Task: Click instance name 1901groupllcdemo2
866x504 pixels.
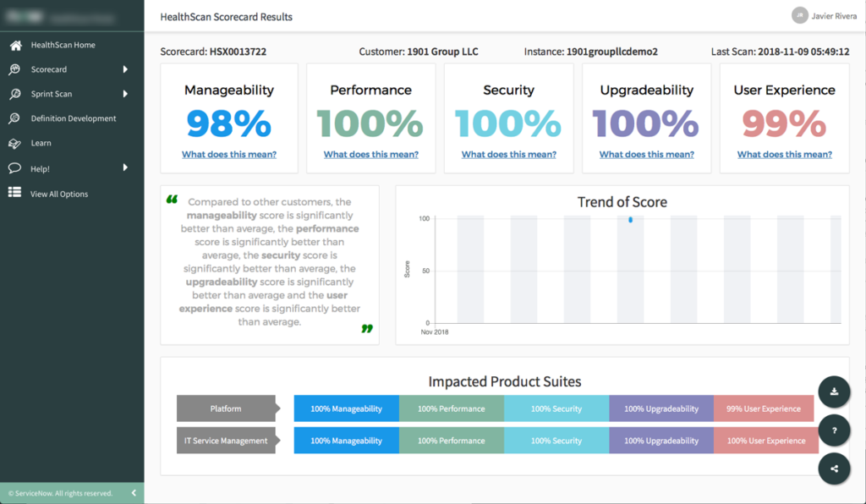Action: [x=612, y=52]
